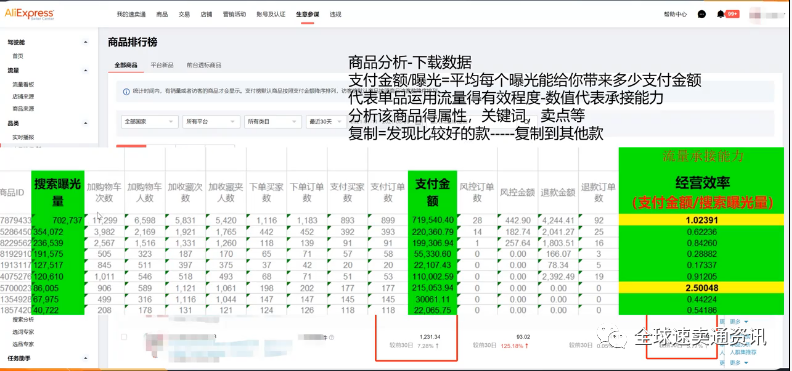The image size is (792, 371).
Task: Click the blue info icon in notice bar
Action: (126, 91)
